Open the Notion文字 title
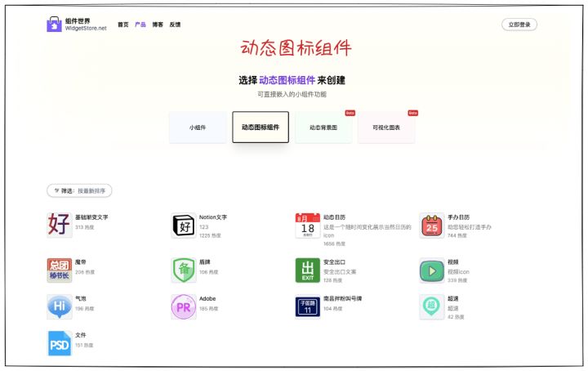This screenshot has width=588, height=371. click(213, 217)
